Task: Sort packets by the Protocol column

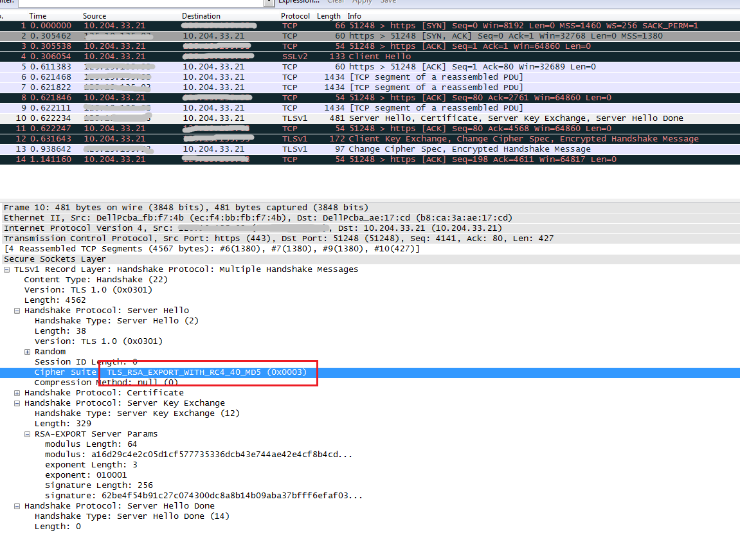Action: point(295,15)
